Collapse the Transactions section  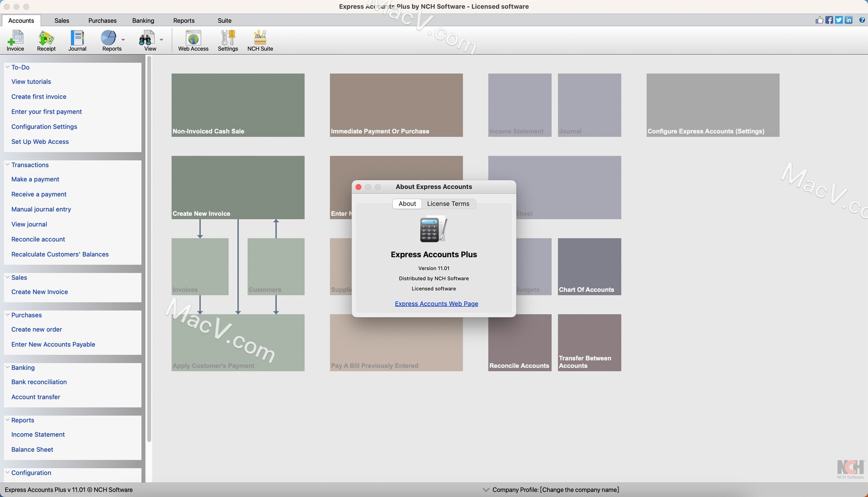coord(7,165)
